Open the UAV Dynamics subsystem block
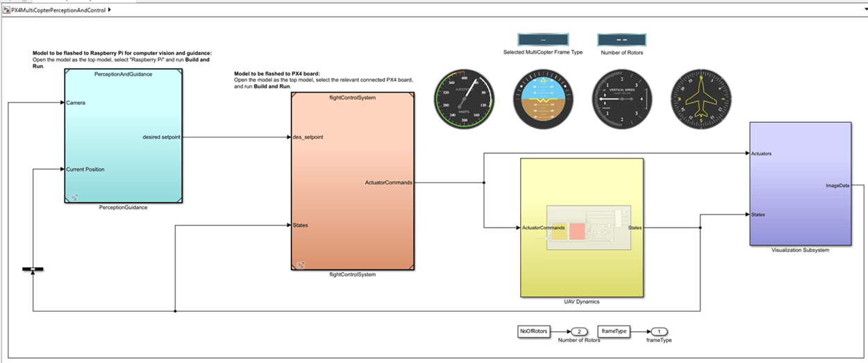Screen dimensions: 868x363 coord(582,227)
